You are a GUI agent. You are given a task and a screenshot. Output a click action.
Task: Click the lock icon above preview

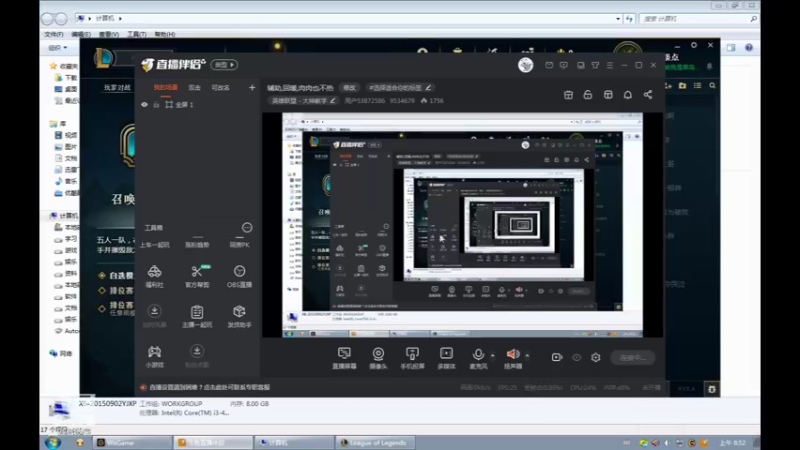tap(588, 95)
